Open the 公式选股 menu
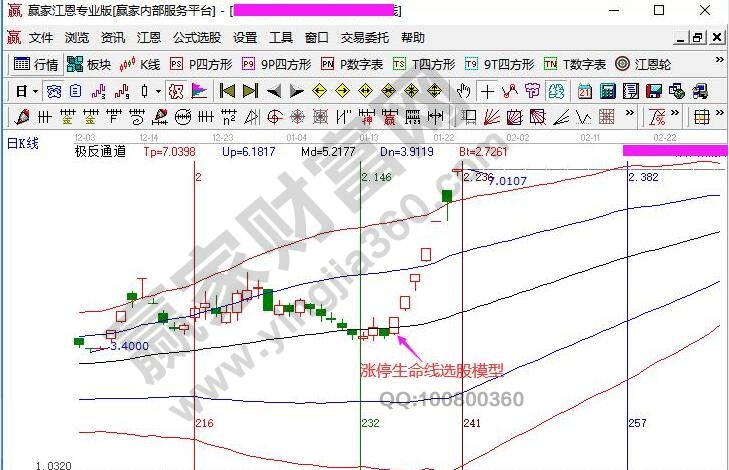Viewport: 729px width, 470px height. tap(197, 38)
